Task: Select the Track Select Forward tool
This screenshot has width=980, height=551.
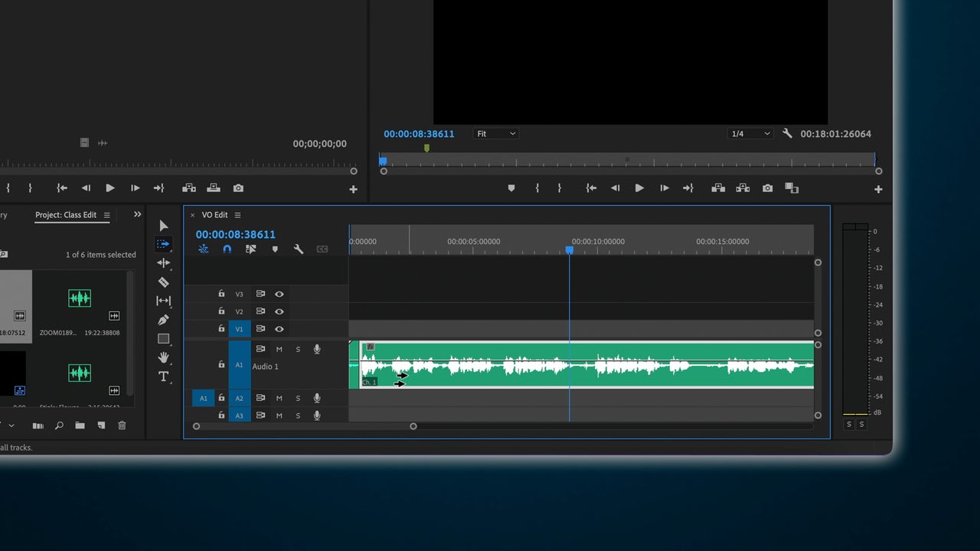Action: pyautogui.click(x=163, y=244)
